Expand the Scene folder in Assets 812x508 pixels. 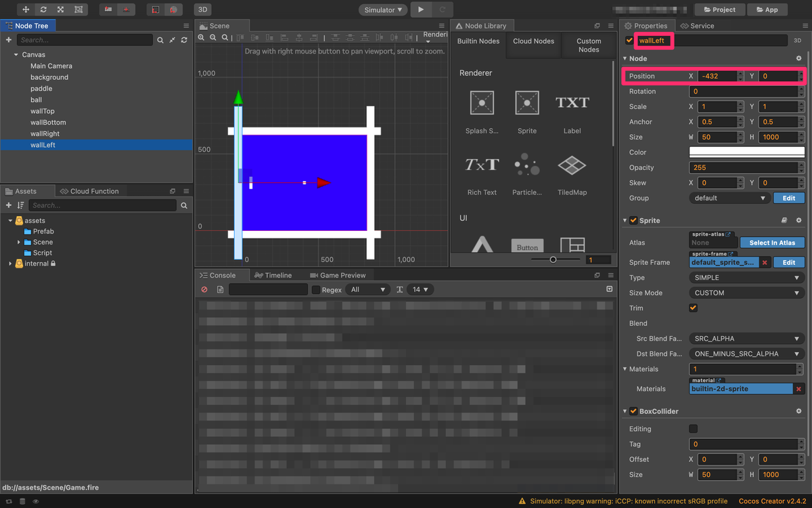pos(19,242)
